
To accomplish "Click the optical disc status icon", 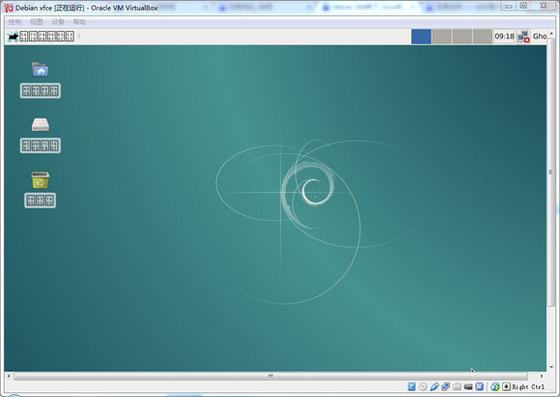I will point(423,387).
